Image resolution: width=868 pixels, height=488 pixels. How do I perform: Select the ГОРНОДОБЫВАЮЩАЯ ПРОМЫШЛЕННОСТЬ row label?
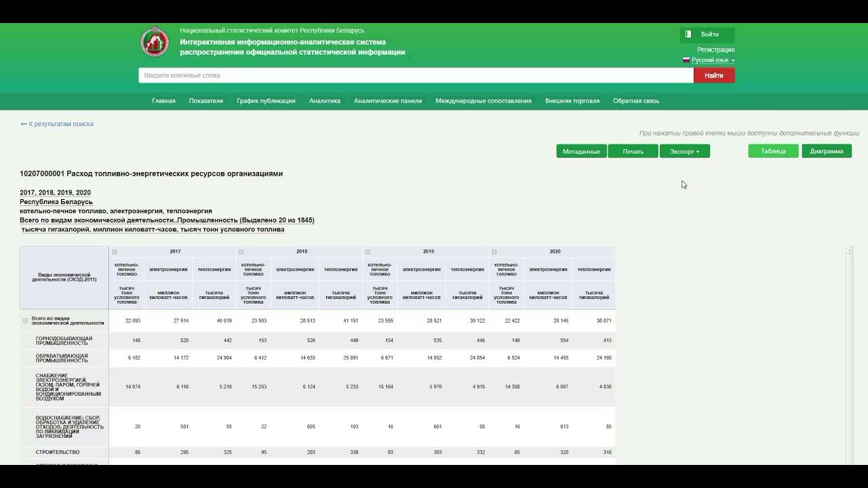pos(64,340)
